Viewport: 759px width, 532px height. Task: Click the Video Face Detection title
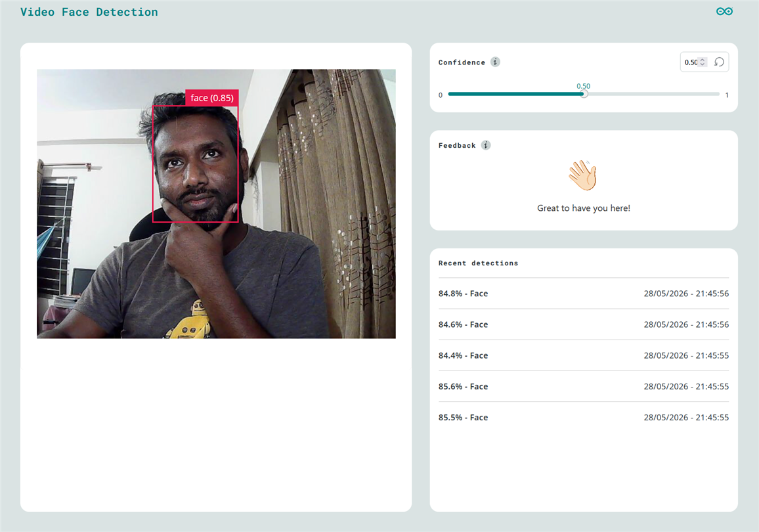(x=89, y=12)
